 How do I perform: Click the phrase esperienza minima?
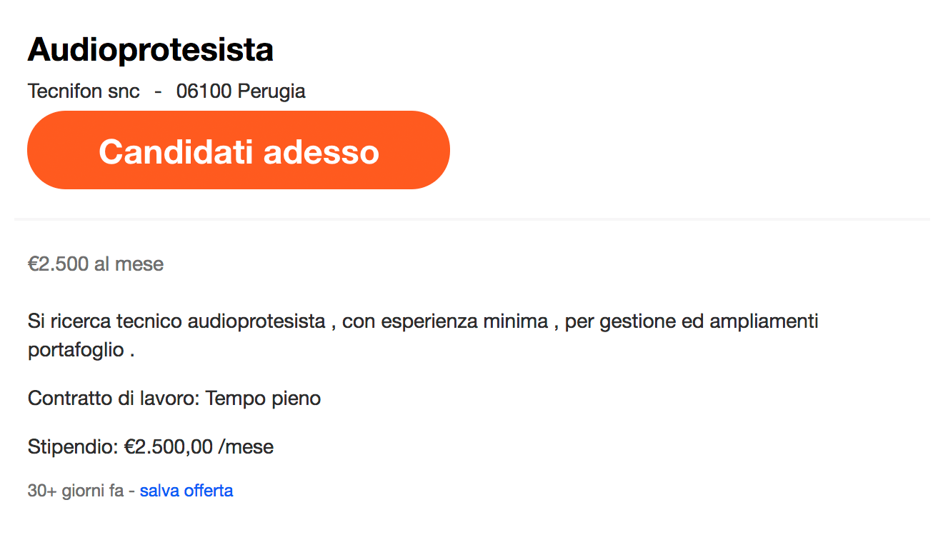pos(464,321)
